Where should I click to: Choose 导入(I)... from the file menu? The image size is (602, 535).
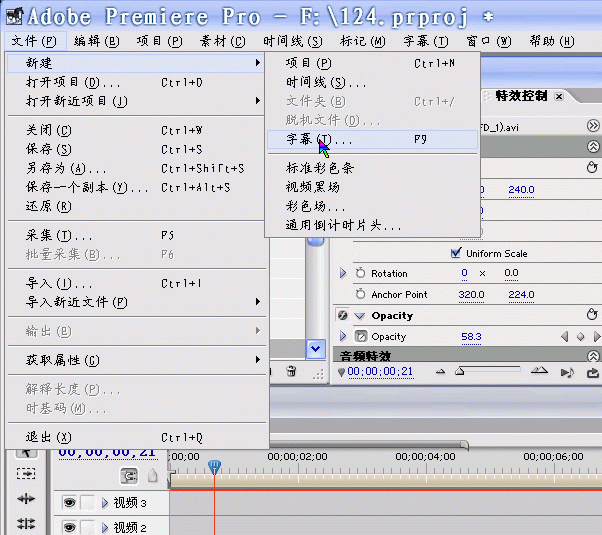(136, 283)
